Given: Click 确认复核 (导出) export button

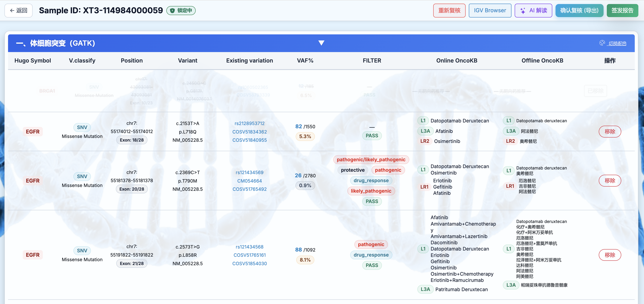Looking at the screenshot, I should click(579, 10).
